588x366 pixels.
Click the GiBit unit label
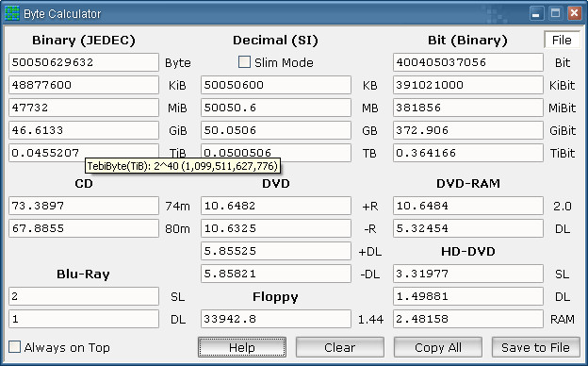563,130
